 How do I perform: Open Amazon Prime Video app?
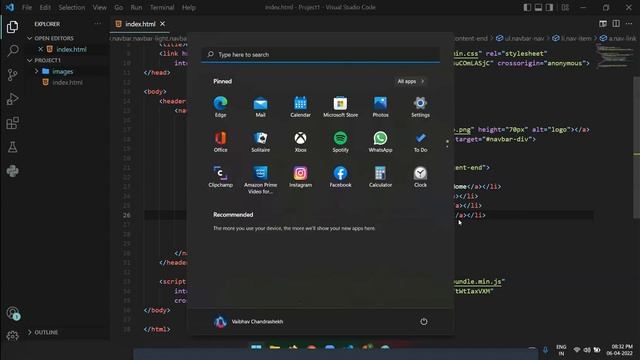click(260, 180)
